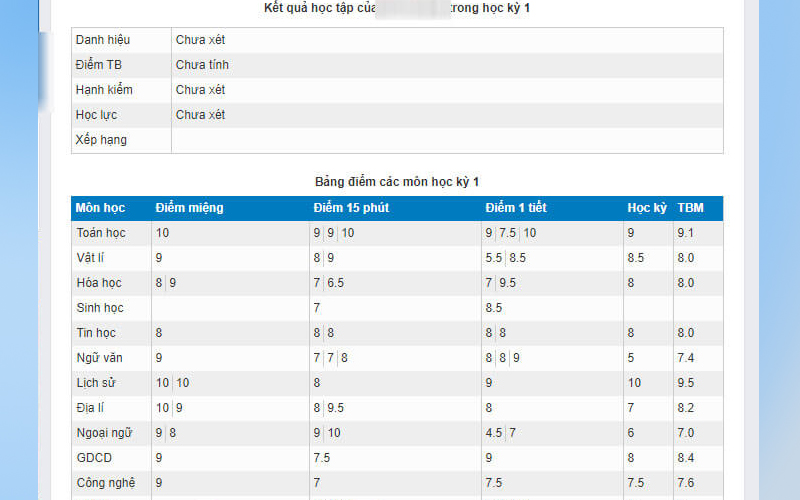This screenshot has width=800, height=500.
Task: Click the Vật lí subject name
Action: pos(91,258)
